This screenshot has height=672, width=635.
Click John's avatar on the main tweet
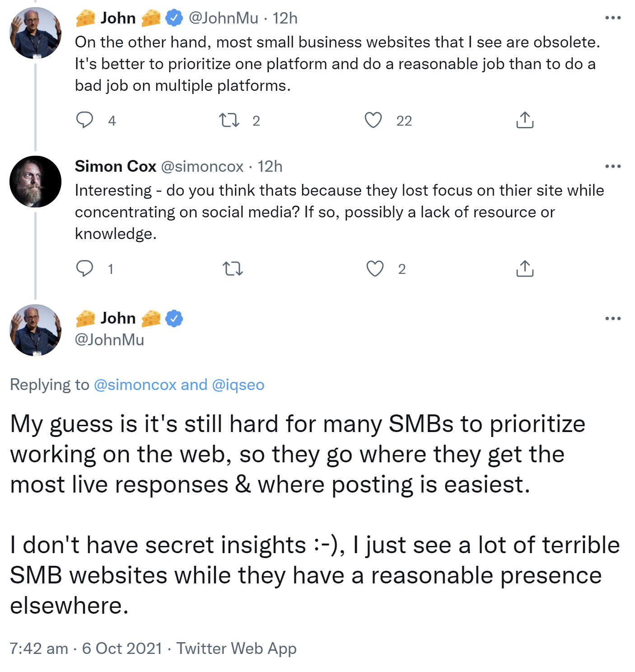click(x=35, y=330)
